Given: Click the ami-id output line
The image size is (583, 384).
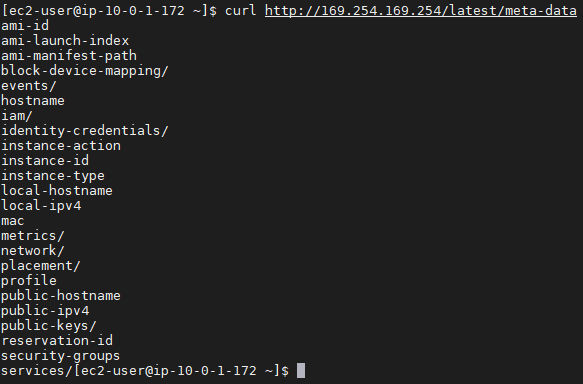Looking at the screenshot, I should (x=25, y=26).
